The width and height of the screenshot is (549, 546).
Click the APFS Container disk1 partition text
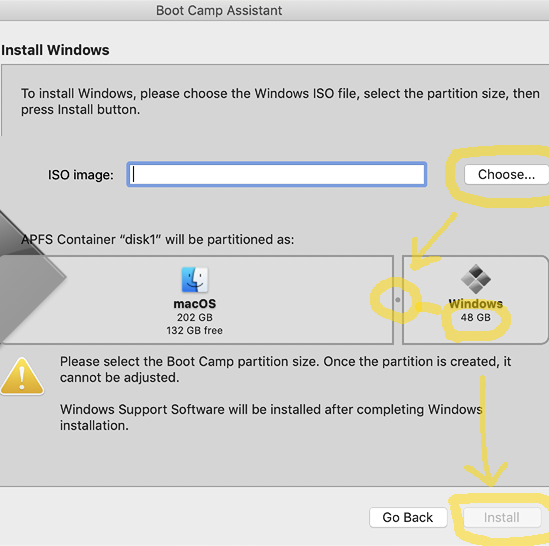tap(158, 240)
